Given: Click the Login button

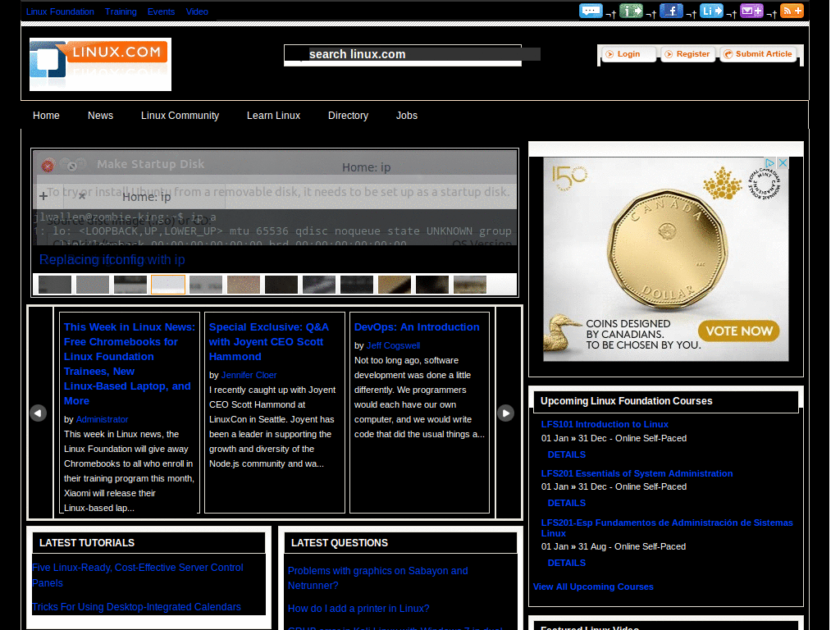Looking at the screenshot, I should pos(628,54).
